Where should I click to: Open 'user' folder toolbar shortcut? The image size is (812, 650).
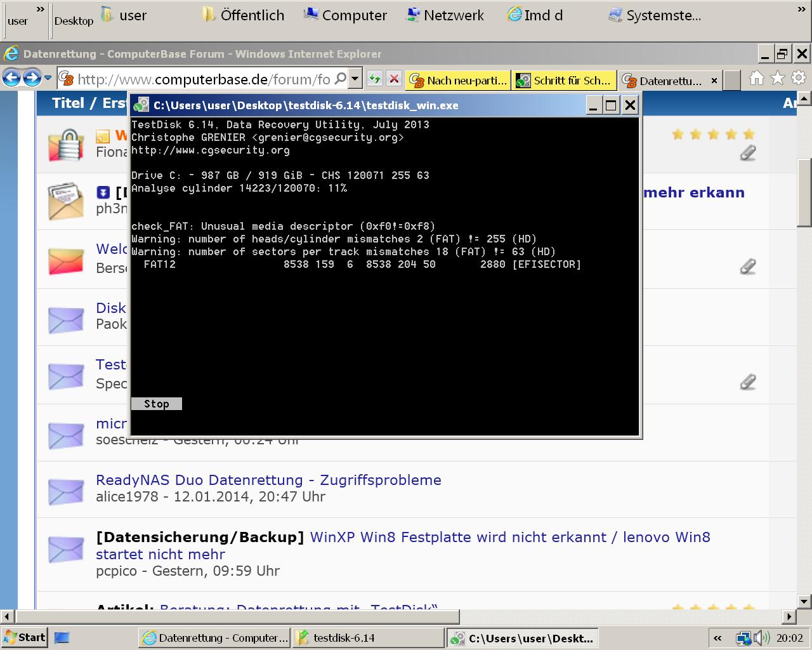tap(124, 15)
